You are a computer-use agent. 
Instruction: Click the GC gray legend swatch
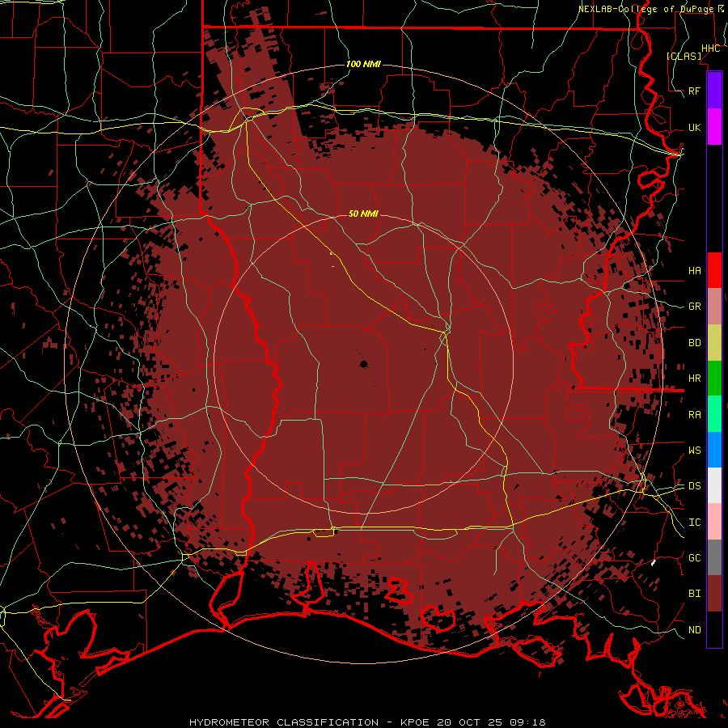coord(714,557)
